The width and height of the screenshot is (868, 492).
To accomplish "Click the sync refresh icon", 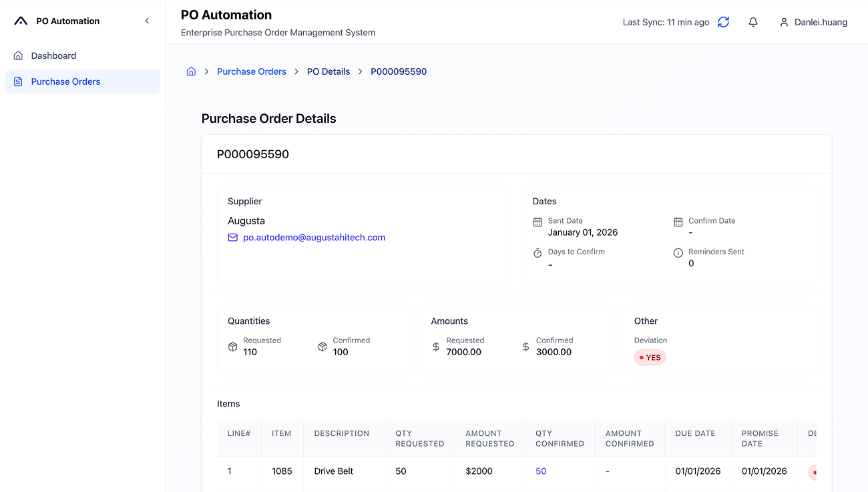I will click(723, 22).
